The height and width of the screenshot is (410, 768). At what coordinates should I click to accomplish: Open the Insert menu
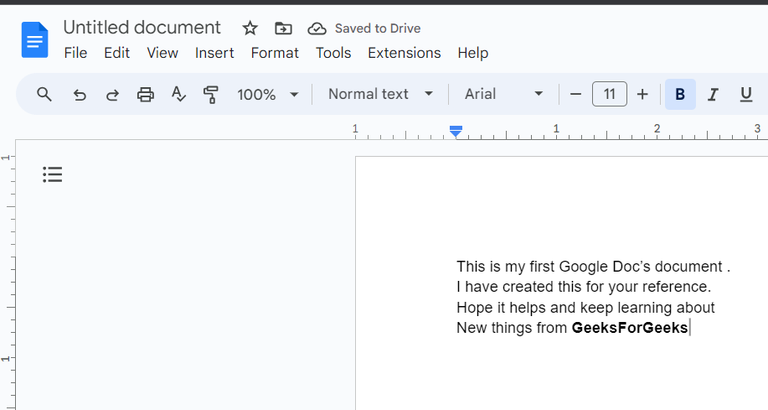click(x=214, y=53)
